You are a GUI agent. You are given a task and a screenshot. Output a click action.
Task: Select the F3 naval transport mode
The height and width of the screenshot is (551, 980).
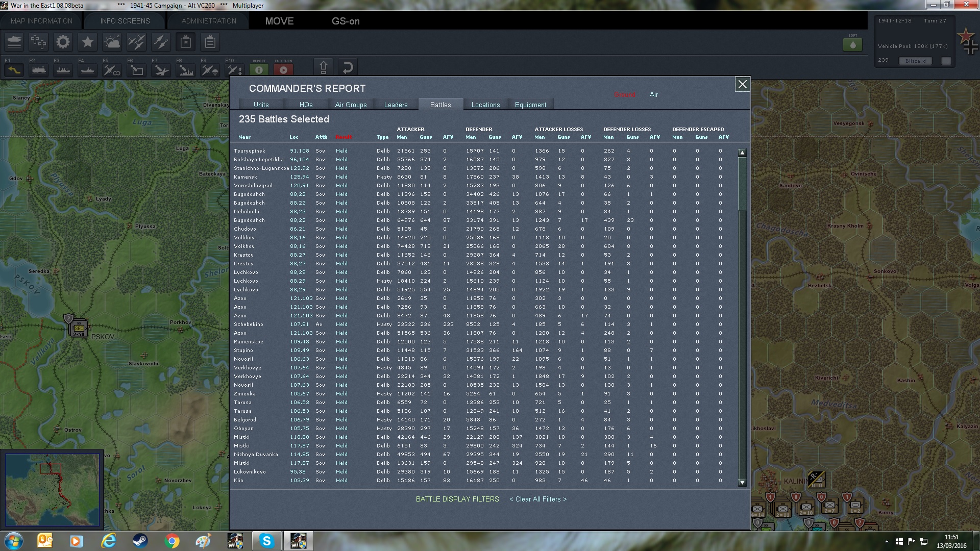click(63, 70)
